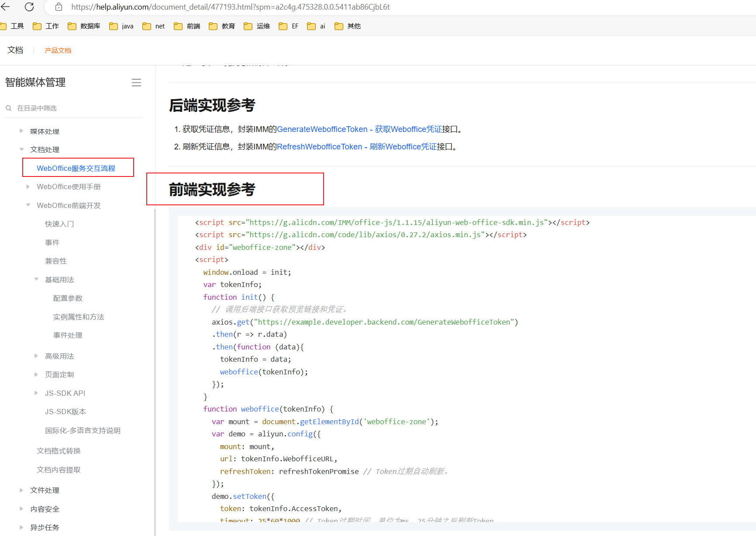Open the 快速入门 page
This screenshot has height=536, width=756.
tap(59, 224)
